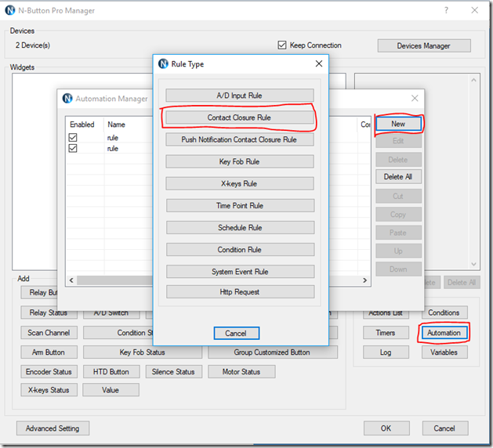Toggle Enabled checkbox of first rule
The height and width of the screenshot is (448, 493).
73,137
